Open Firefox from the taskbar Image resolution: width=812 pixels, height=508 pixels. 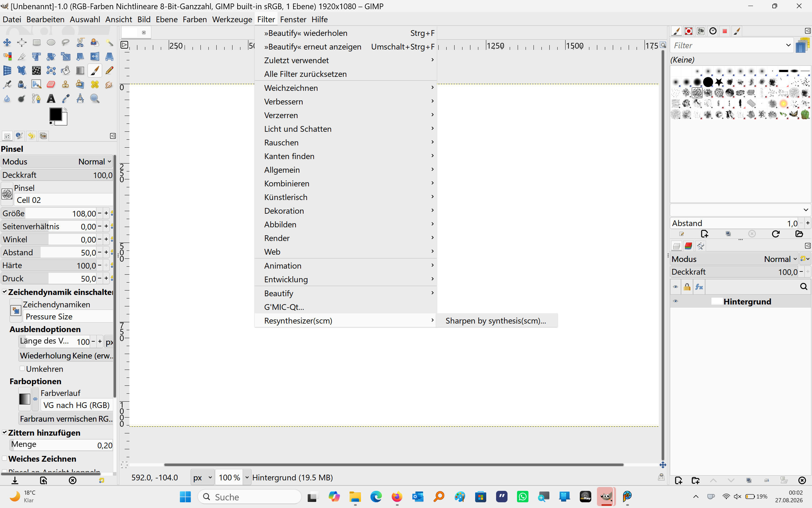pos(397,497)
